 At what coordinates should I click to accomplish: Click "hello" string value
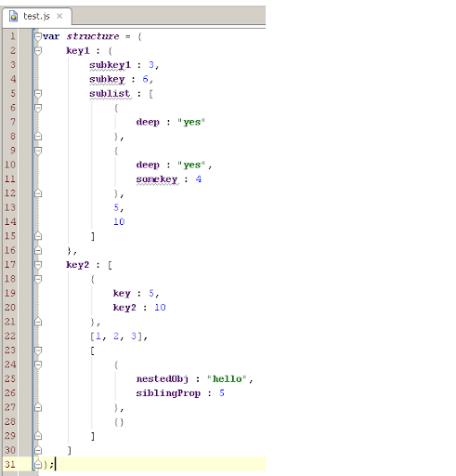click(x=227, y=379)
